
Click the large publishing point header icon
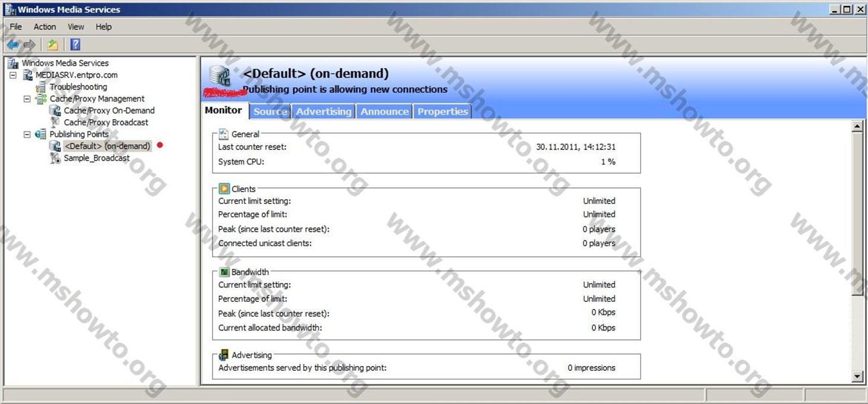220,77
